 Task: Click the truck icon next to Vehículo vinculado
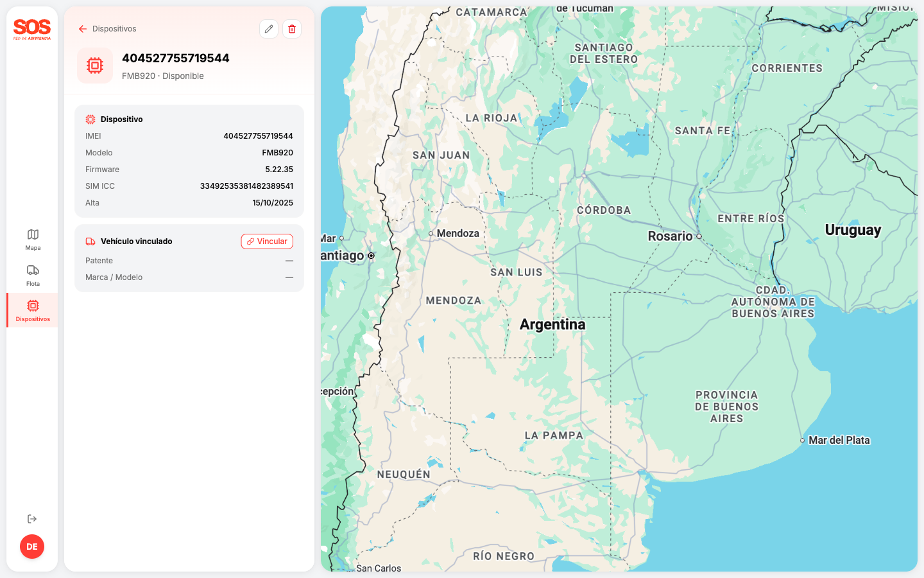pos(90,241)
